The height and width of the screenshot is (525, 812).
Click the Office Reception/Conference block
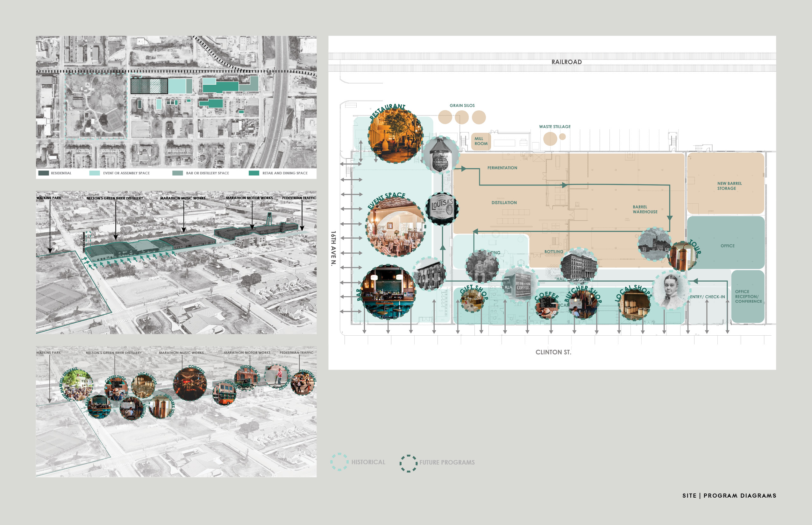point(748,297)
